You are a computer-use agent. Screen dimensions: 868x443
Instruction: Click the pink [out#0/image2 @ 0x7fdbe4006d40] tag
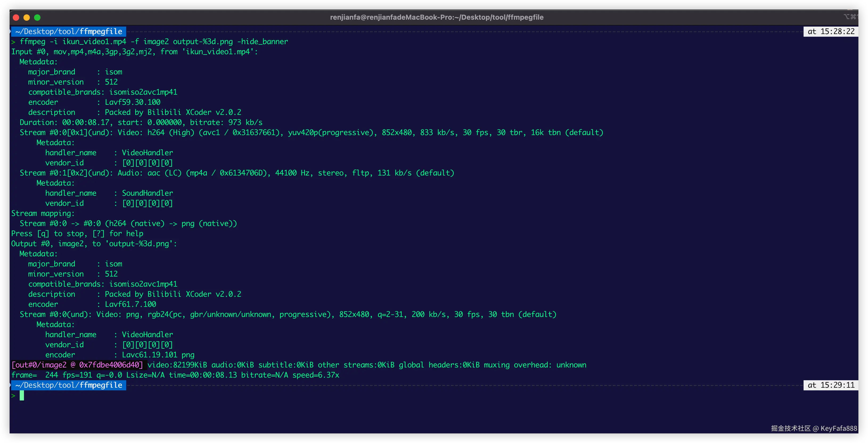pos(77,365)
